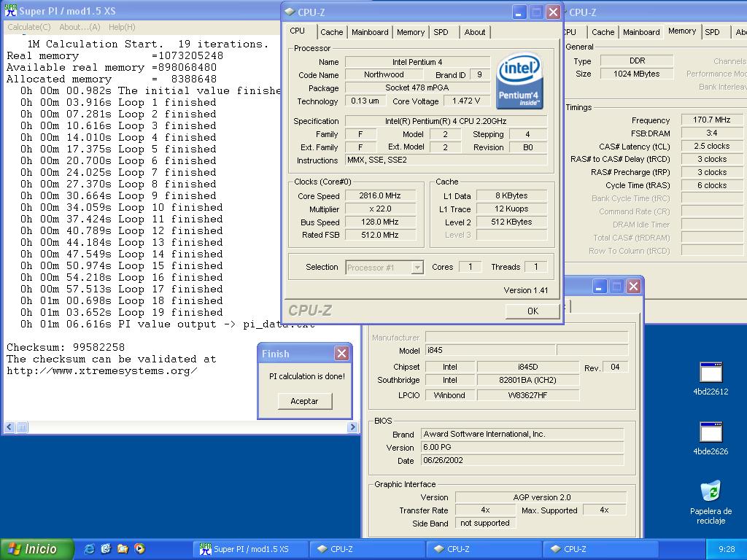Open the 4bde2626 desktop icon

(x=711, y=438)
